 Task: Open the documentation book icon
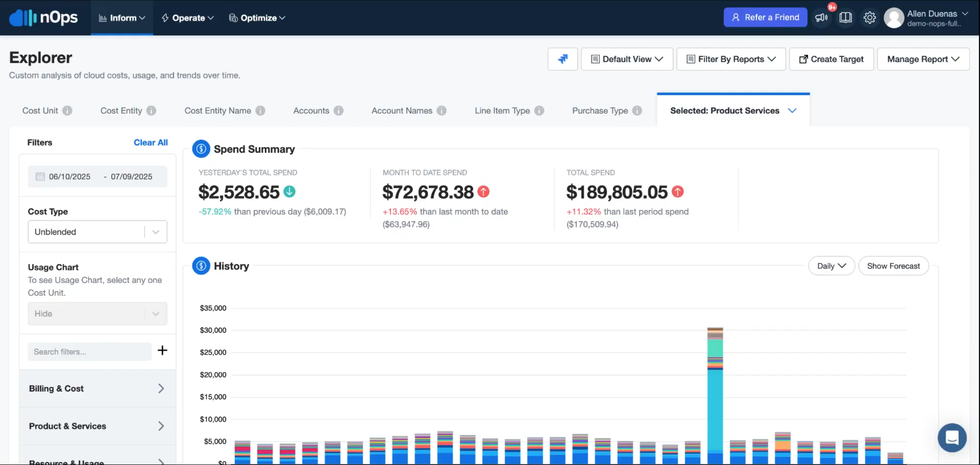coord(845,17)
